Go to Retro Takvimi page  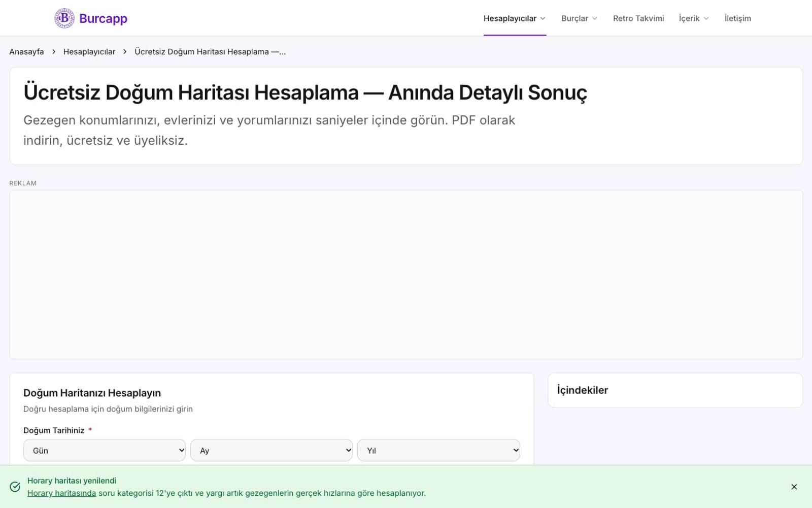[x=638, y=18]
